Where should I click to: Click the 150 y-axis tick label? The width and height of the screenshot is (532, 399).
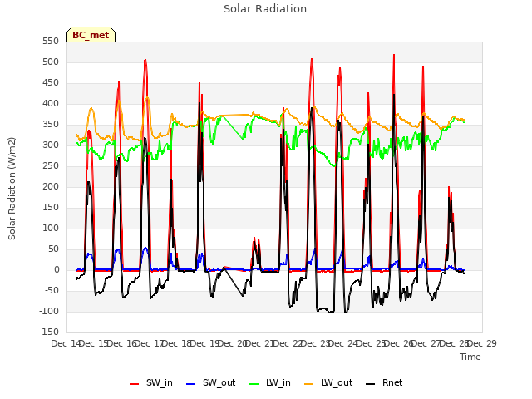point(51,207)
